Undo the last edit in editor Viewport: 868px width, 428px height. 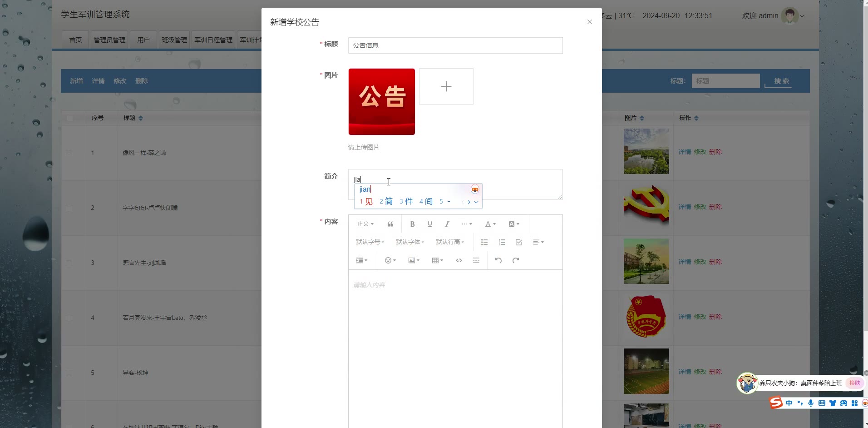(x=498, y=260)
